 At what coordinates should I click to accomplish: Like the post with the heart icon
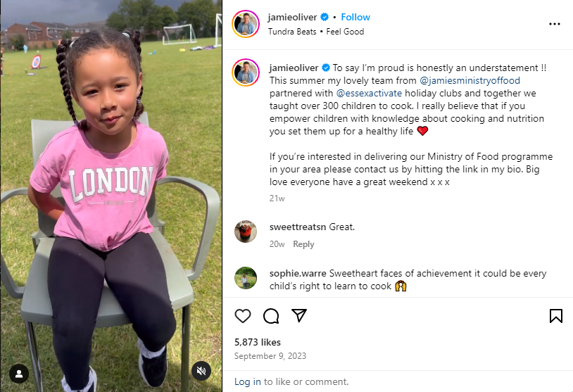click(243, 316)
